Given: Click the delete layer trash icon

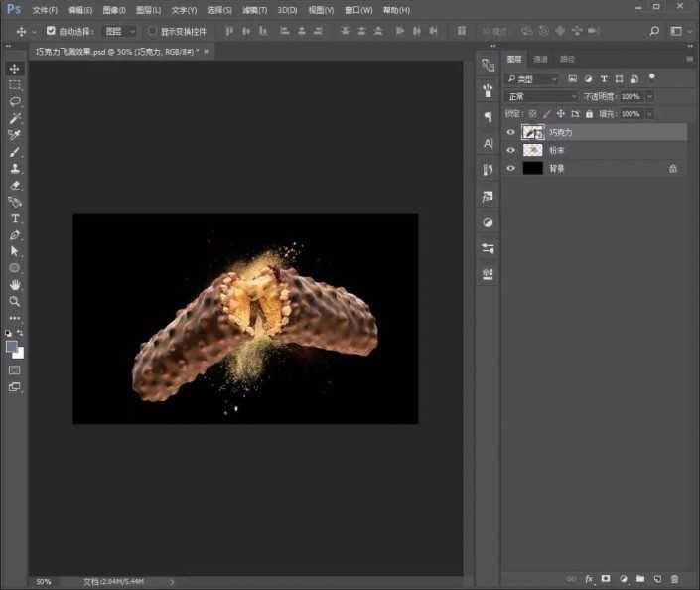Looking at the screenshot, I should coord(674,578).
